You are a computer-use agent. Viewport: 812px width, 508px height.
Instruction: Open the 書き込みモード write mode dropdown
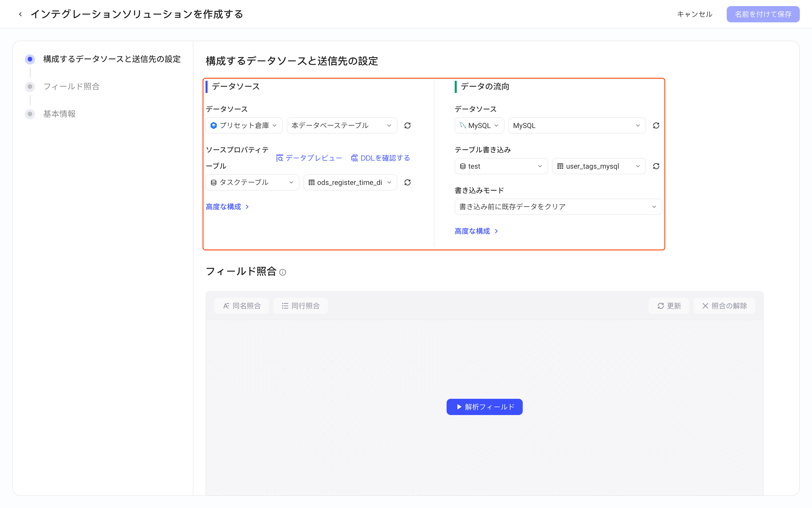point(558,207)
